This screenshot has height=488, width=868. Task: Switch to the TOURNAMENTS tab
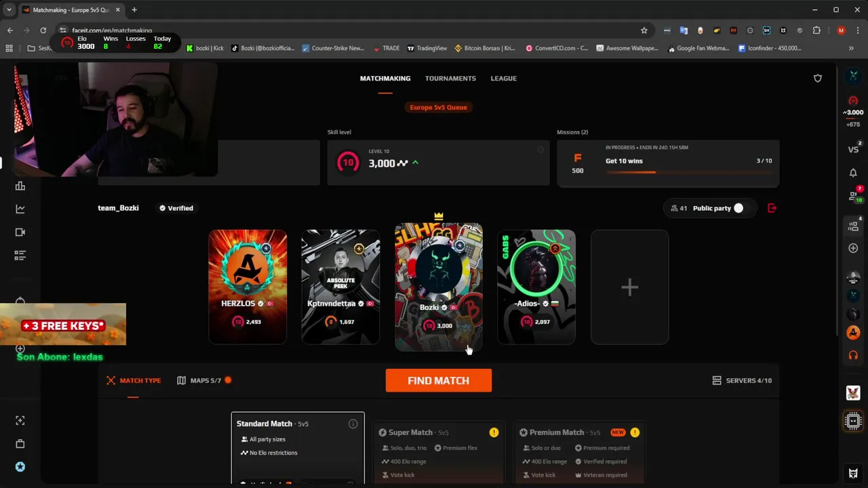(x=450, y=79)
